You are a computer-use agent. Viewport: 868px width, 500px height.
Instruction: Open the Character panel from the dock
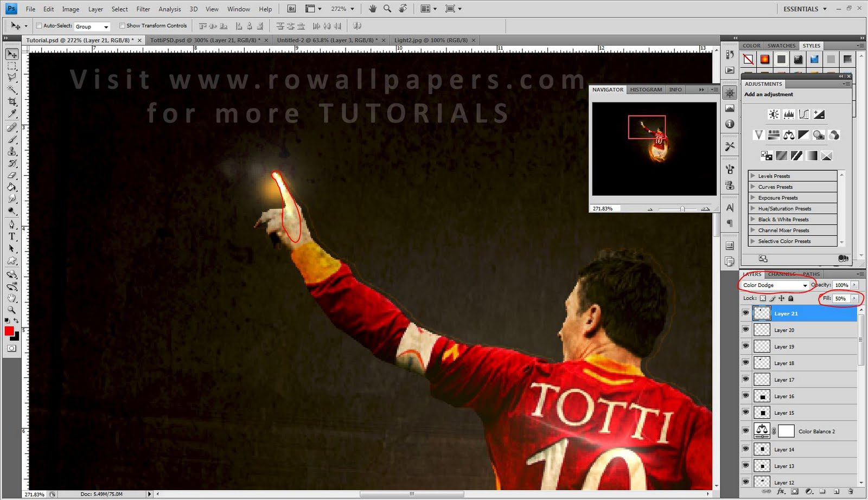[x=730, y=207]
